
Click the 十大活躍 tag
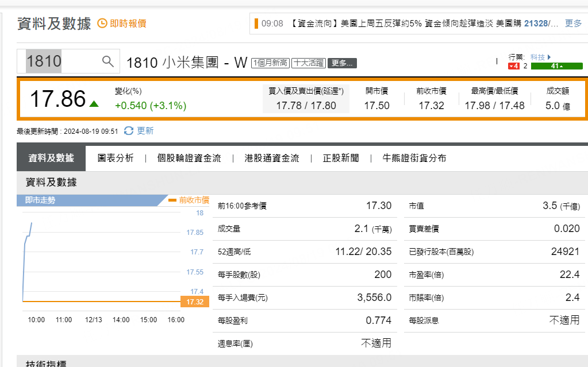(308, 63)
